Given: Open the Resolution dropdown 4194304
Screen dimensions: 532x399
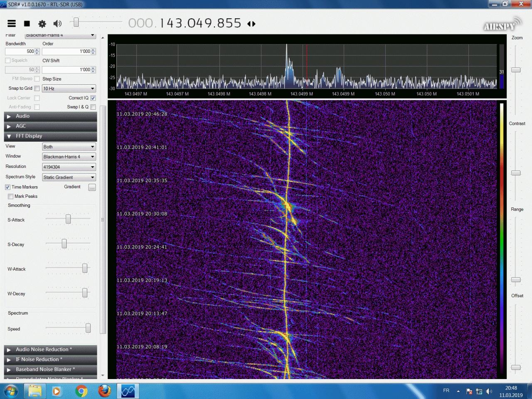Looking at the screenshot, I should [69, 167].
